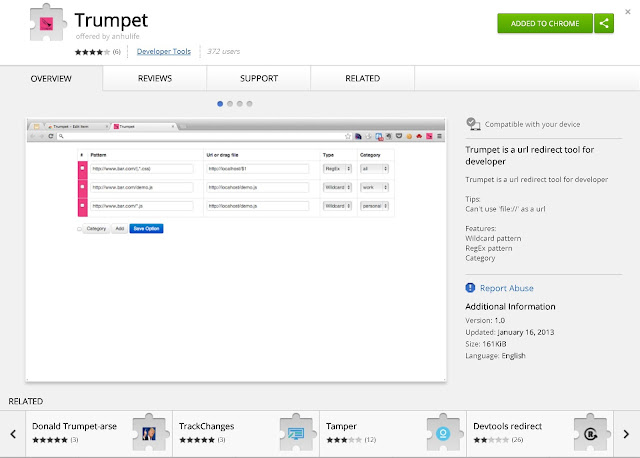
Task: Click the 'offered by anhulife' text
Action: (x=108, y=36)
